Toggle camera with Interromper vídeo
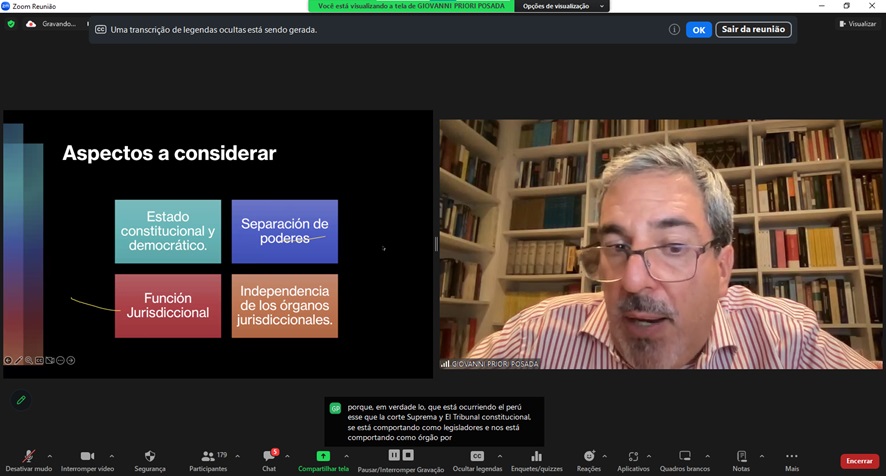The height and width of the screenshot is (476, 886). coord(86,460)
